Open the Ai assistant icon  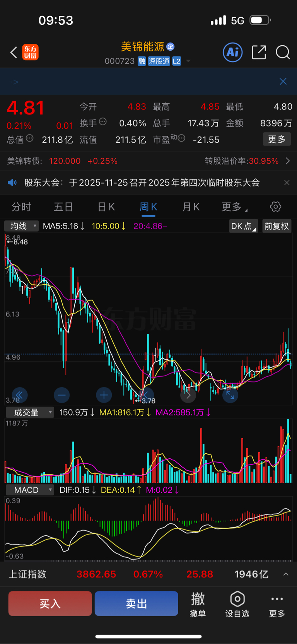[233, 52]
